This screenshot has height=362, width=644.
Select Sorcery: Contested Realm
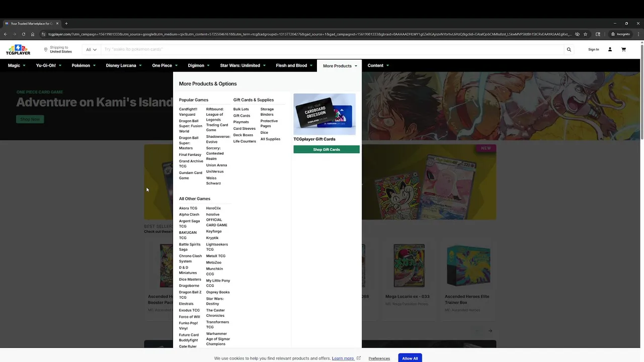tap(215, 153)
